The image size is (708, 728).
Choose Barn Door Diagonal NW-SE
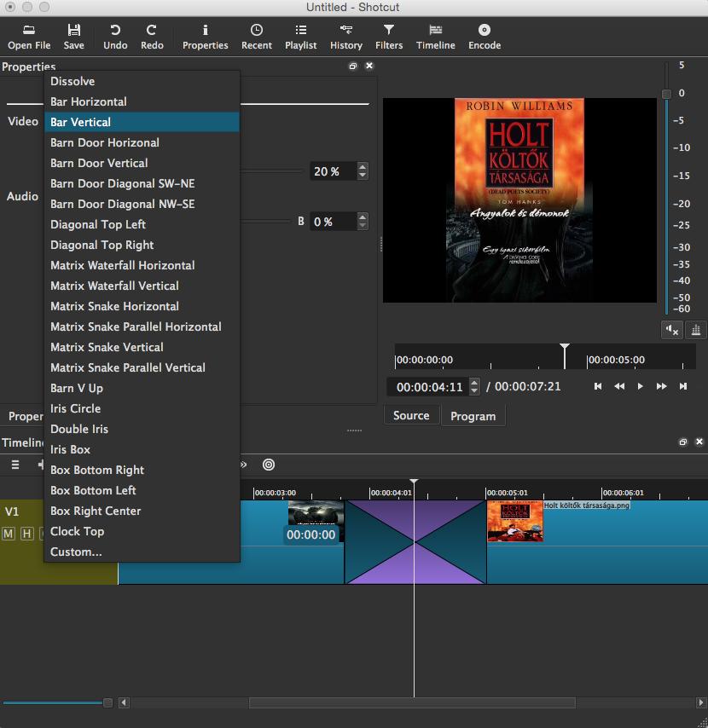tap(142, 204)
